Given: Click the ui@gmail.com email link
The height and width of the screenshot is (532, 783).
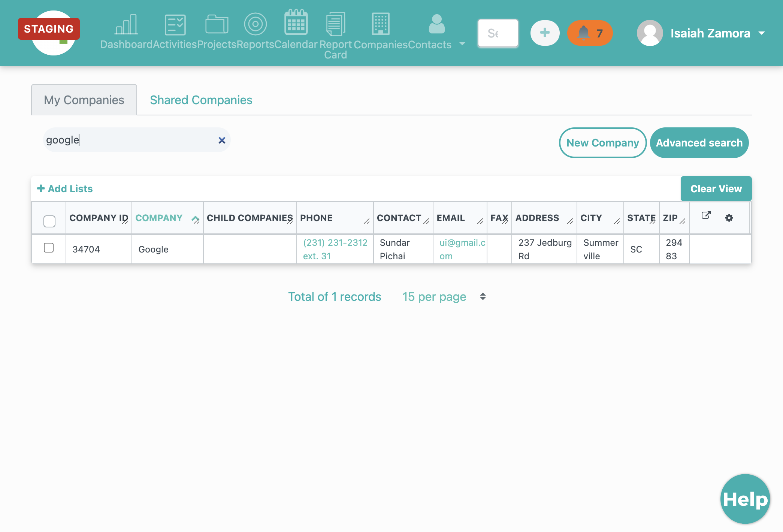Looking at the screenshot, I should [x=462, y=249].
